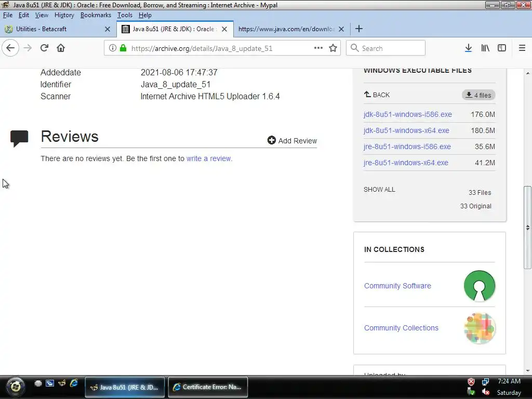Open a new tab with plus button
Screen dimensions: 532x399
(x=359, y=29)
